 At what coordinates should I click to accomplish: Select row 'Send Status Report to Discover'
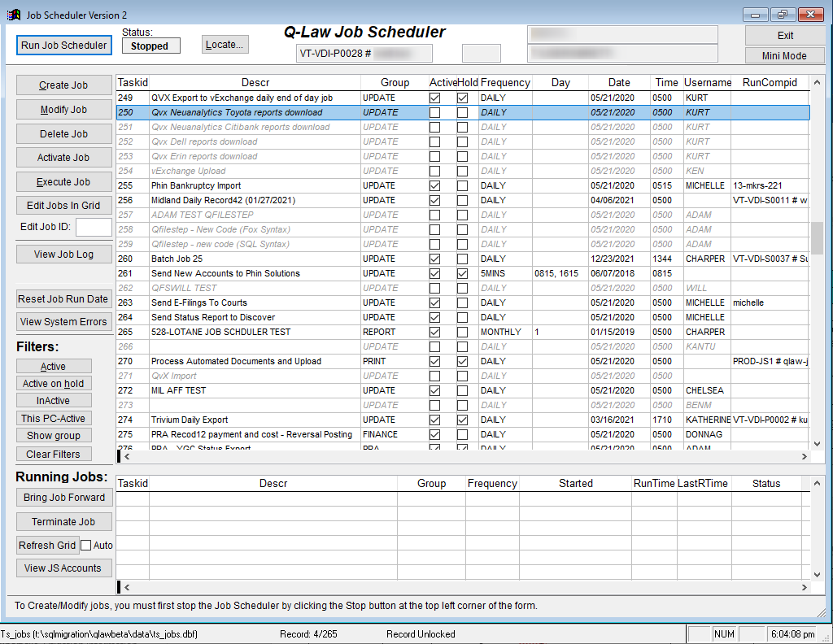[463, 317]
